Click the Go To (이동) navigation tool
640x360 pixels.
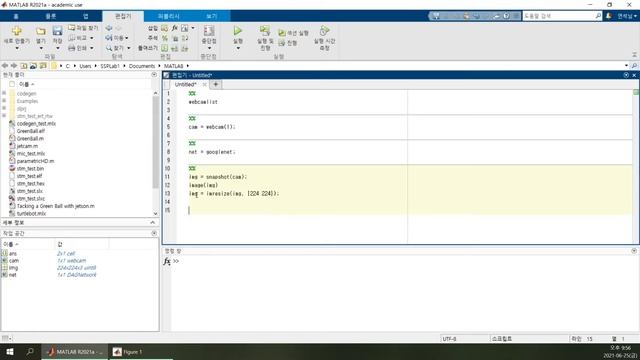[x=117, y=38]
